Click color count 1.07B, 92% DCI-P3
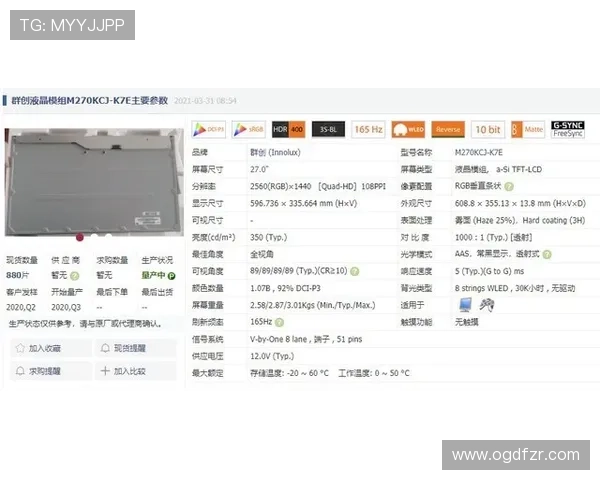 pyautogui.click(x=285, y=288)
